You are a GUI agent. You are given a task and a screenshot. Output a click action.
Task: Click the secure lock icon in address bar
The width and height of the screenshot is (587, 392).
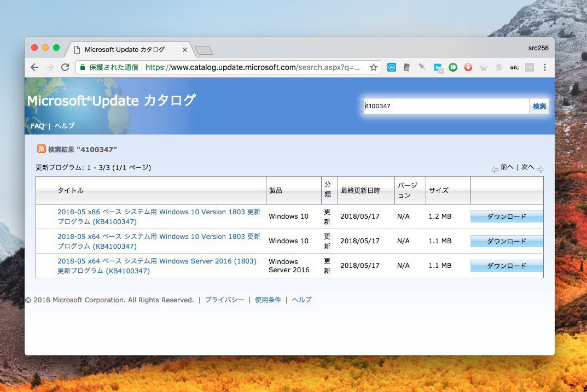[83, 67]
